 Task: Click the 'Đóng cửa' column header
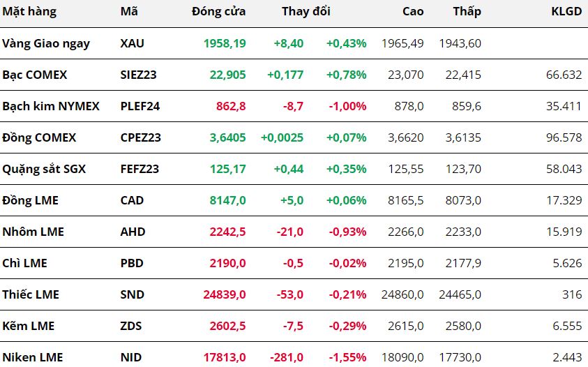(218, 12)
